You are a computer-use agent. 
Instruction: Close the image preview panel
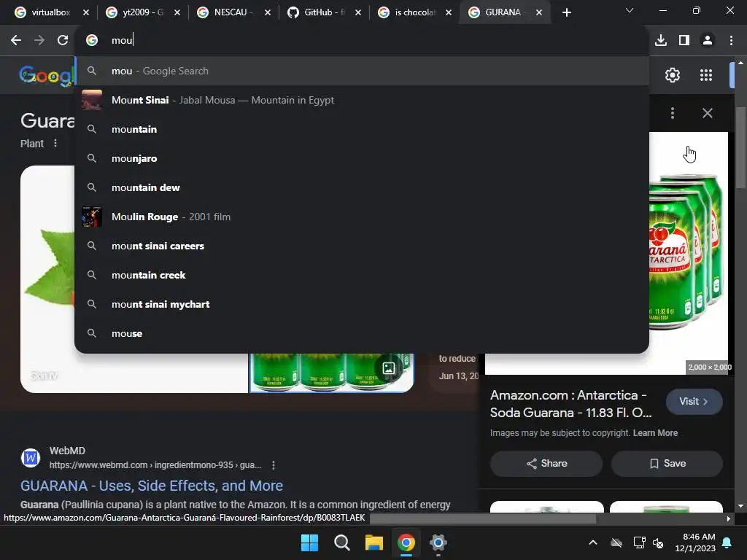click(x=708, y=113)
